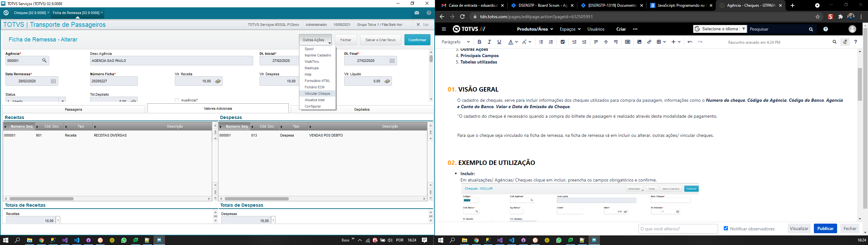This screenshot has width=868, height=245.
Task: Click Fechar in the Ficha de Remessa form
Action: [x=346, y=40]
